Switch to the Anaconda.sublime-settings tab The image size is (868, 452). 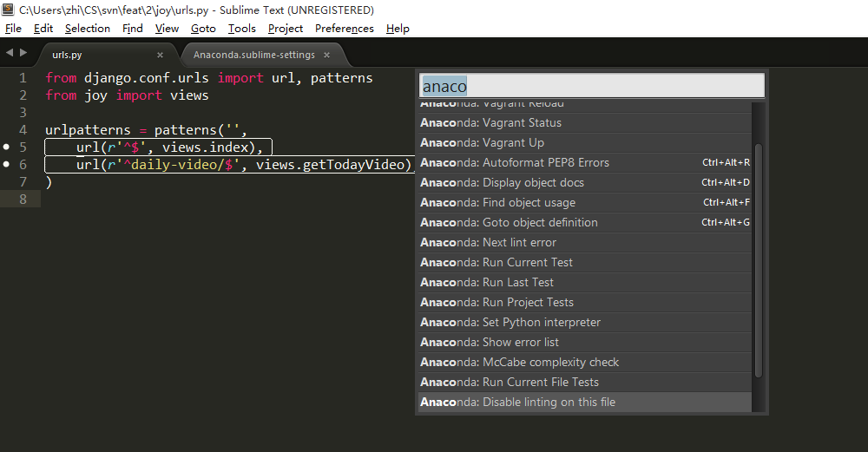(254, 55)
